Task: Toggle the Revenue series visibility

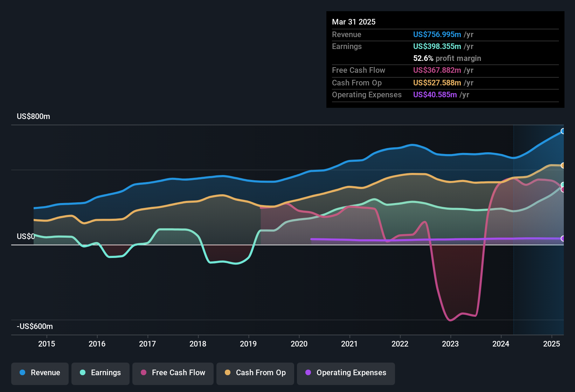Action: (40, 373)
